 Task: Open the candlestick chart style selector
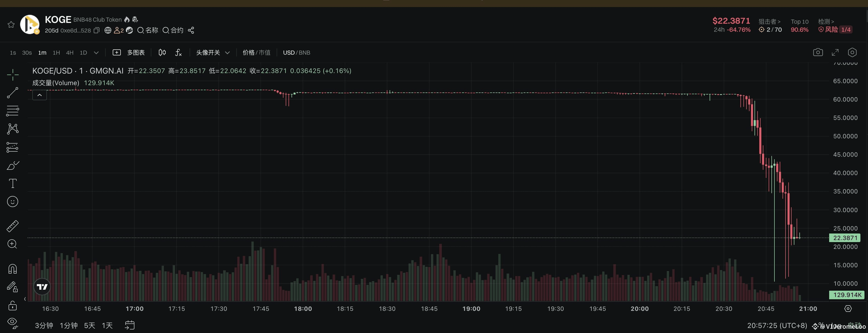tap(162, 53)
